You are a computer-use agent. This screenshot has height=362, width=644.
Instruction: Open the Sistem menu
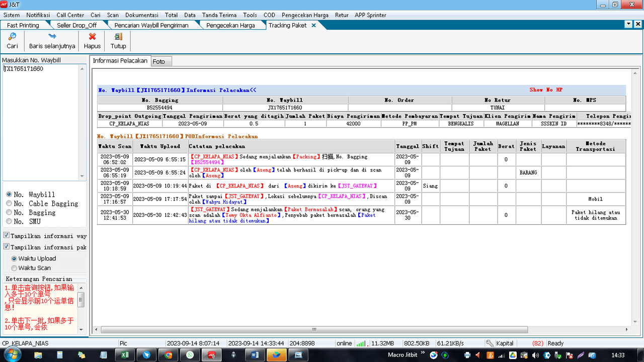[x=12, y=15]
